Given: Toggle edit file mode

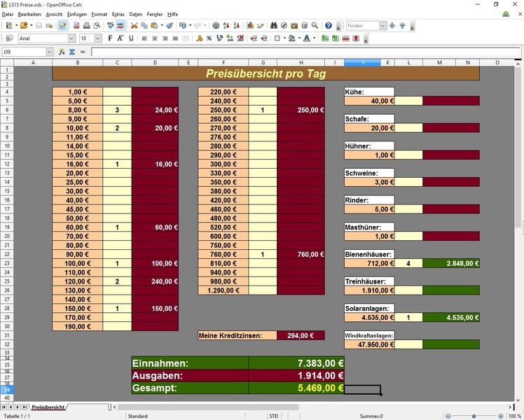Looking at the screenshot, I should (63, 26).
